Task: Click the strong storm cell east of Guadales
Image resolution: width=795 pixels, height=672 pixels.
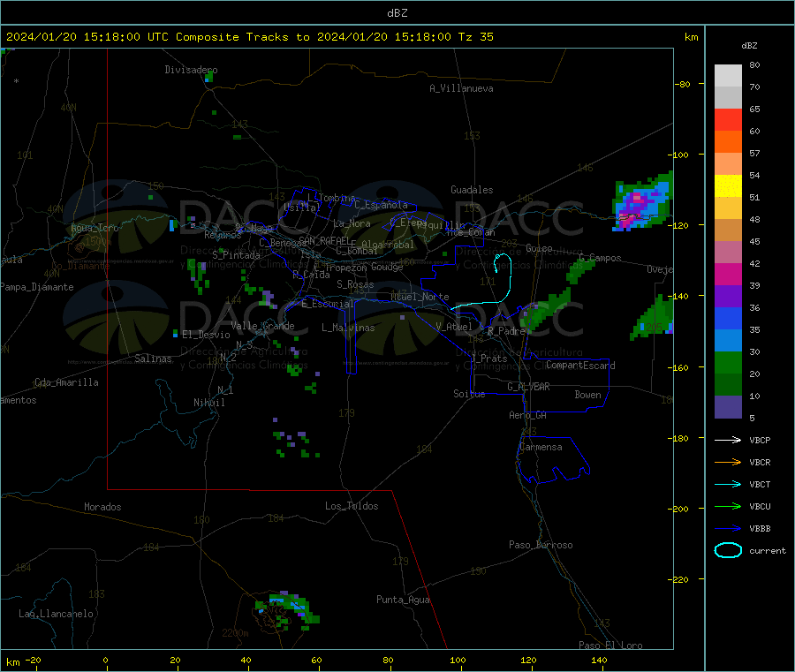Action: (642, 203)
